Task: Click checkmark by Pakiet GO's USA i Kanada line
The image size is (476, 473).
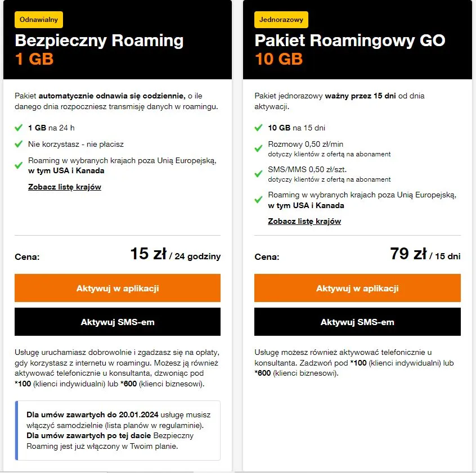Action: pyautogui.click(x=258, y=200)
